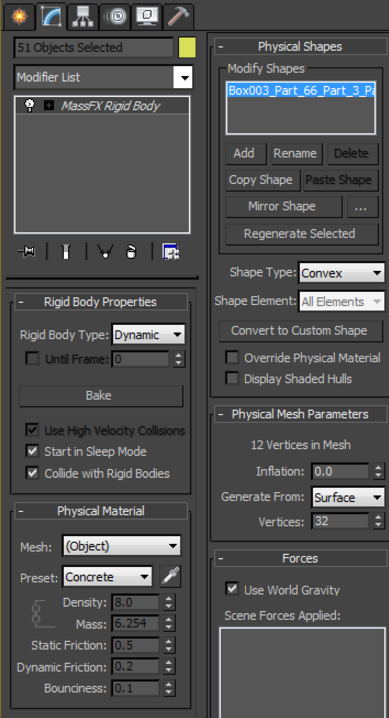Click the Paste Shape button
Screen dimensions: 389x718
coord(340,180)
